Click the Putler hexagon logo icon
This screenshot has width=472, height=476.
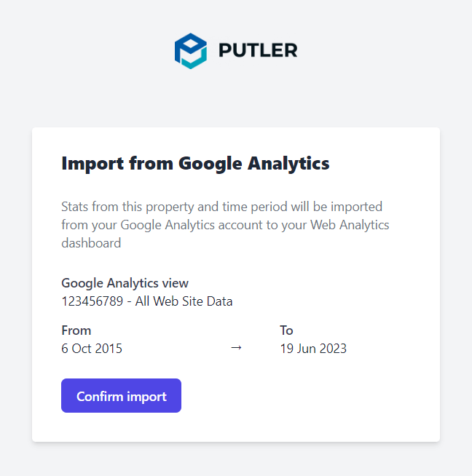[191, 51]
